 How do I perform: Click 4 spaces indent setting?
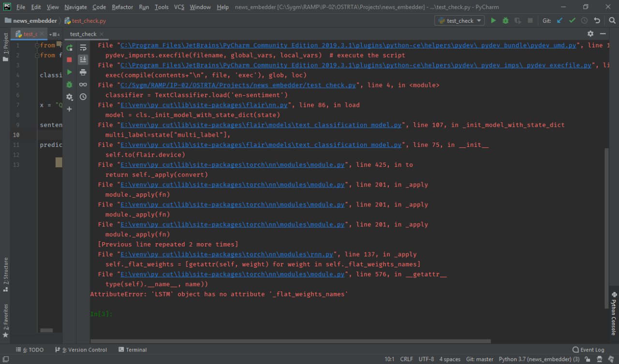[x=450, y=359]
